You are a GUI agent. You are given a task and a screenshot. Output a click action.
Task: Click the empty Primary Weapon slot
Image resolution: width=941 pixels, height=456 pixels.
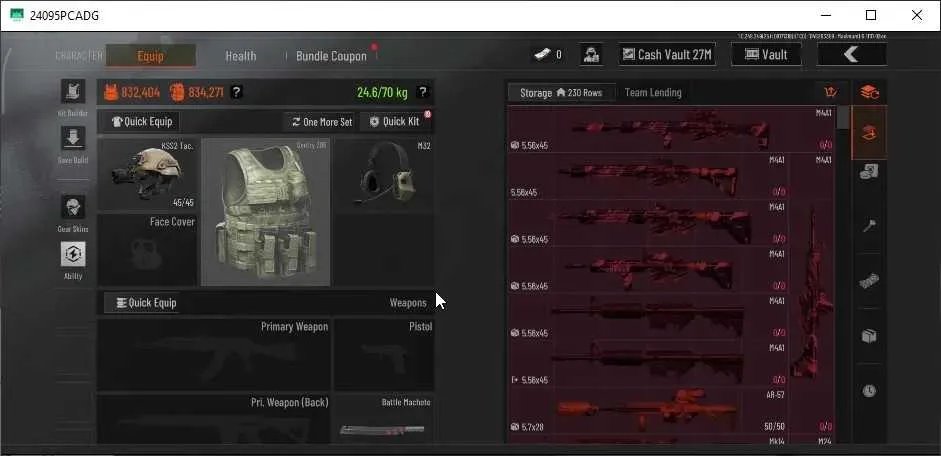(214, 354)
